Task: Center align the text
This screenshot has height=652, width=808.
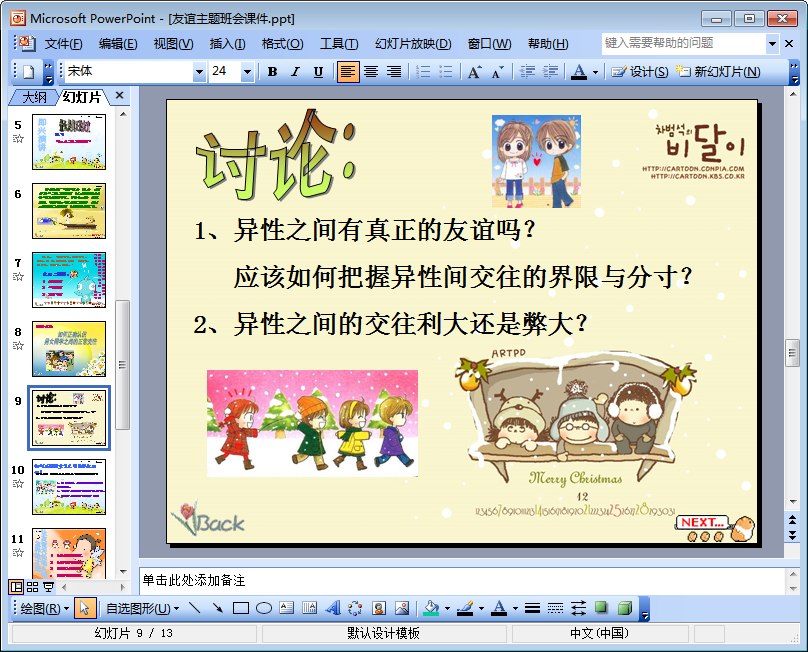Action: [371, 72]
